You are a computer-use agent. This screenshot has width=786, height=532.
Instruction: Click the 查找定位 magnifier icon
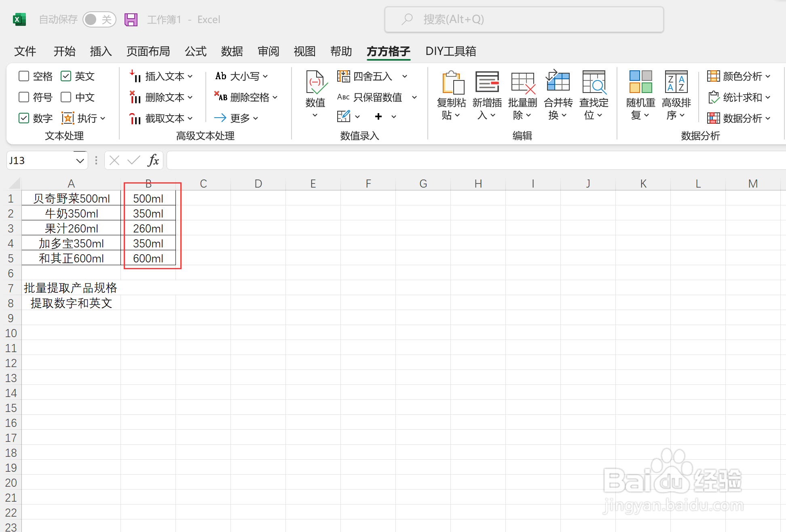594,82
